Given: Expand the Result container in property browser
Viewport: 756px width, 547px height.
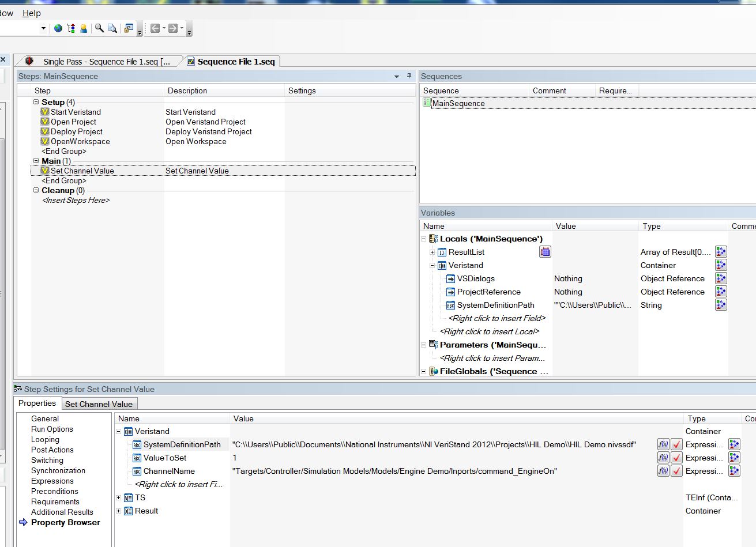Looking at the screenshot, I should point(119,511).
